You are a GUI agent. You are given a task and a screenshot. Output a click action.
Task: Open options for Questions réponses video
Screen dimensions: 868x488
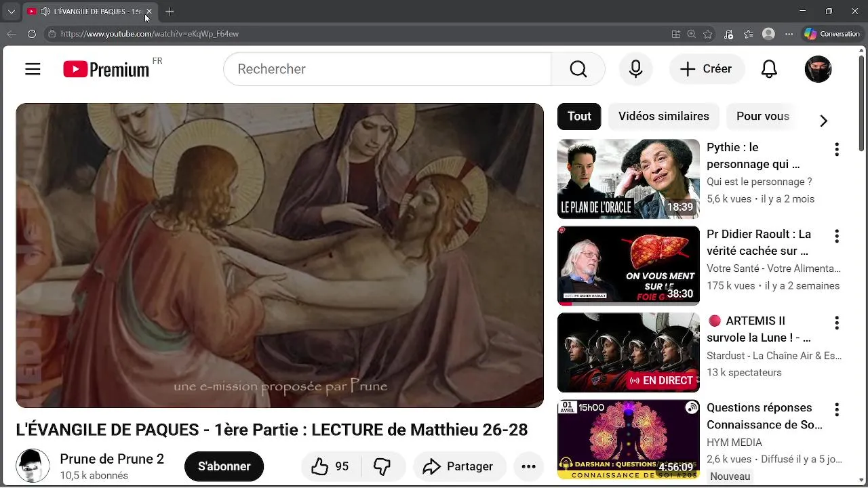[x=837, y=409]
